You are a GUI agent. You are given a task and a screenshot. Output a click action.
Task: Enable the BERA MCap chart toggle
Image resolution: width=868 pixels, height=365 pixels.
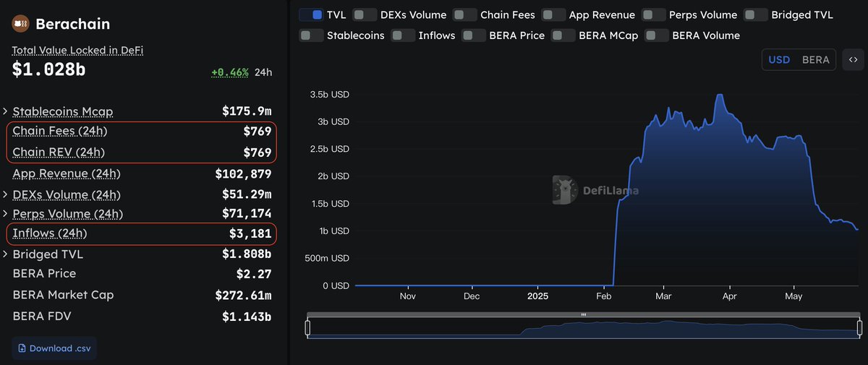563,35
